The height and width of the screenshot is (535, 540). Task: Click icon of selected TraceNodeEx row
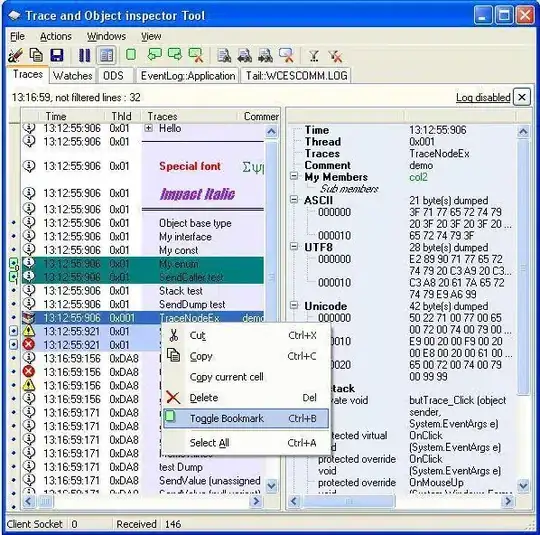[29, 318]
